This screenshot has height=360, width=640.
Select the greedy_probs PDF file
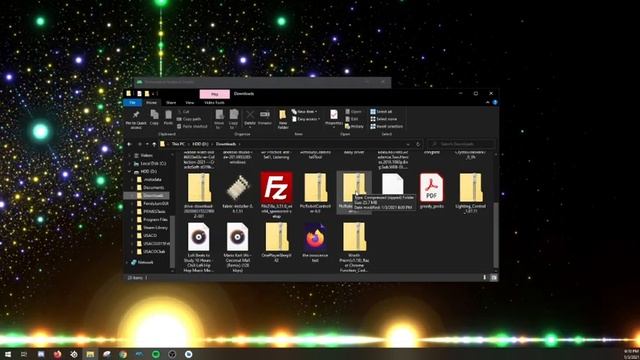432,191
